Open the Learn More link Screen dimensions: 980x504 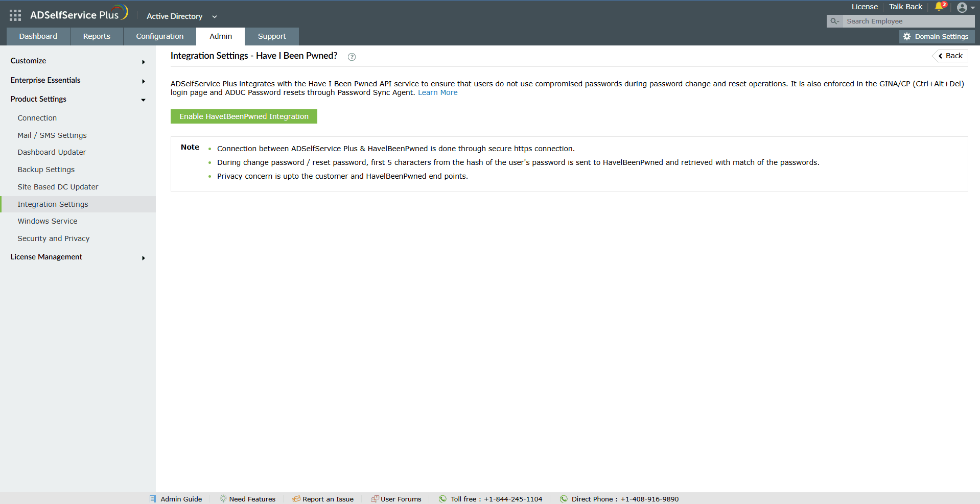pyautogui.click(x=437, y=92)
